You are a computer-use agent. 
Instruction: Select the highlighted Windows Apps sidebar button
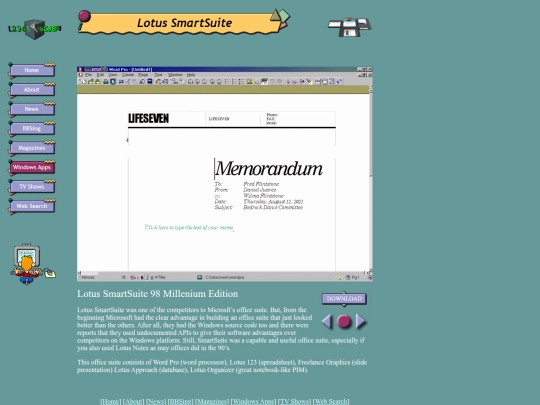32,167
